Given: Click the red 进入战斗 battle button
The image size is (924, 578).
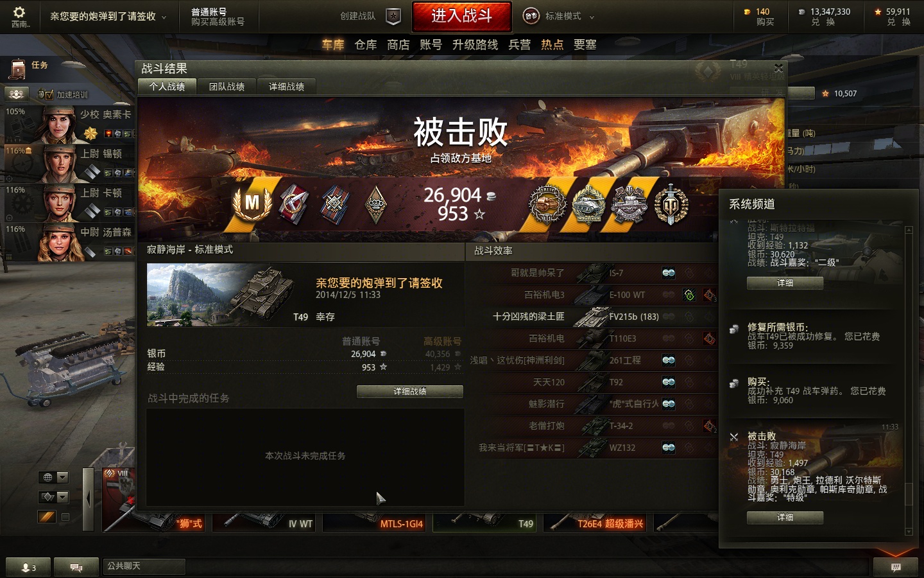Looking at the screenshot, I should pyautogui.click(x=461, y=16).
